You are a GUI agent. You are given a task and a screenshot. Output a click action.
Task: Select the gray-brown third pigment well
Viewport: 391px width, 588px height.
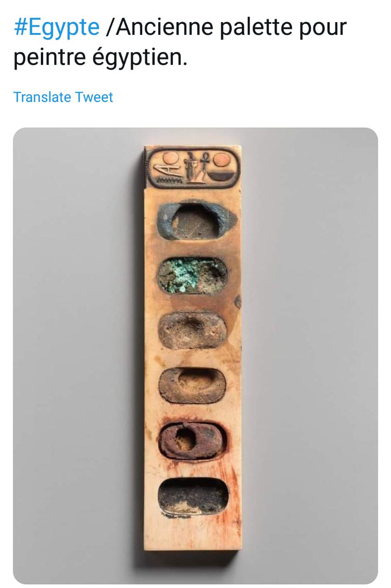[x=192, y=330]
